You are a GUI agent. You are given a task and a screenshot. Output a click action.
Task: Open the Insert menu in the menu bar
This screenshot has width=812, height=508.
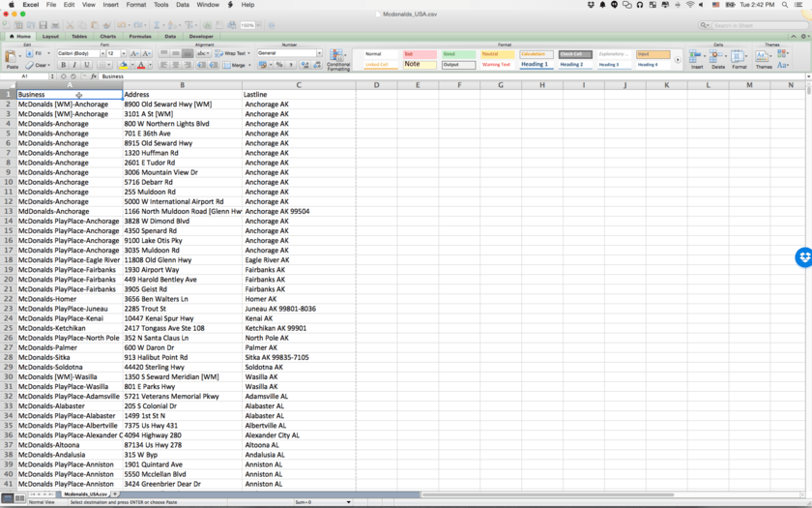click(110, 5)
